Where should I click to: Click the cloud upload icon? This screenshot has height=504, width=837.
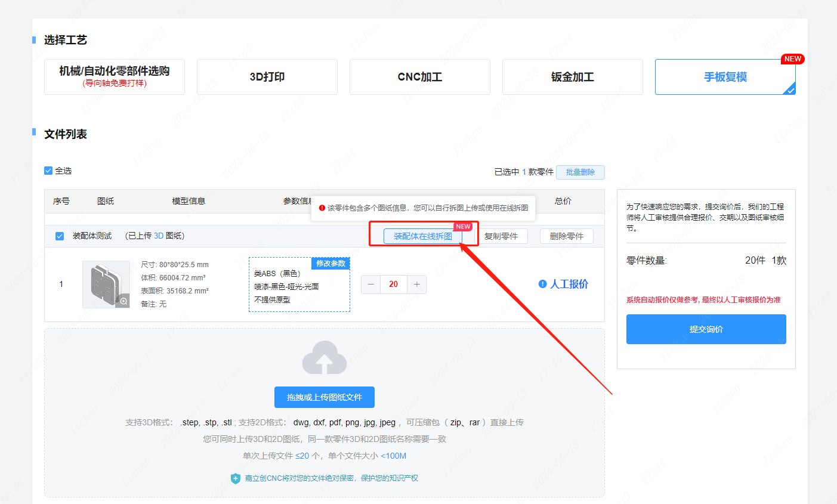click(x=324, y=358)
